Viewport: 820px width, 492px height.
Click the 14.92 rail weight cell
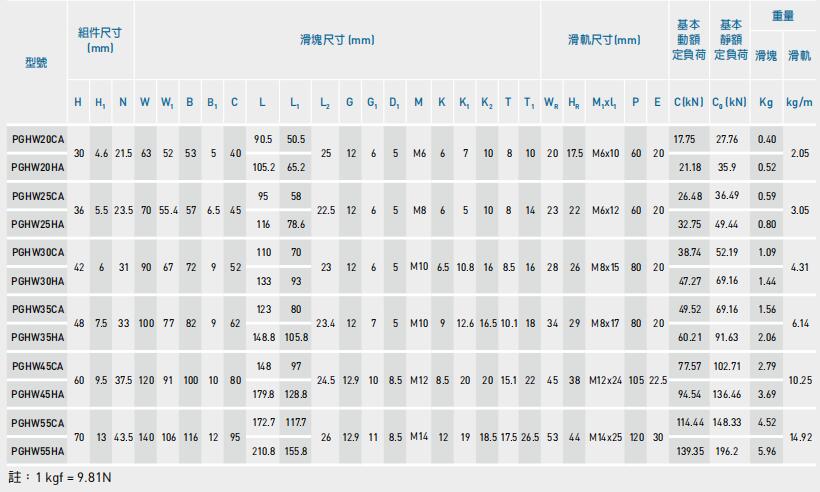[799, 437]
